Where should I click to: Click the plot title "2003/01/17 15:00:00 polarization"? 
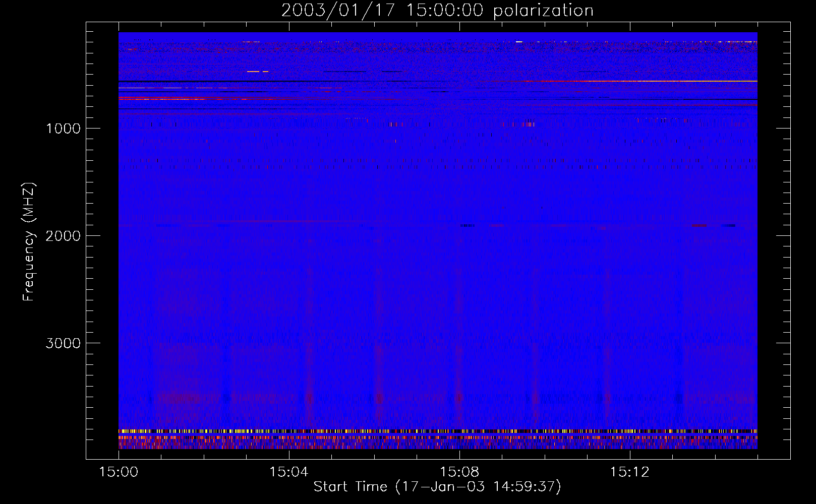437,11
